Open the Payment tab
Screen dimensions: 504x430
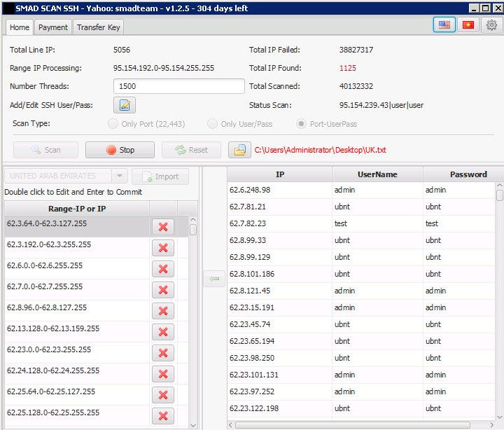pos(53,27)
